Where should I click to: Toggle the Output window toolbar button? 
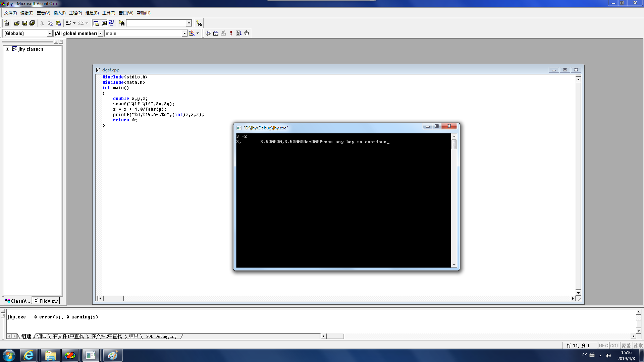click(x=104, y=23)
